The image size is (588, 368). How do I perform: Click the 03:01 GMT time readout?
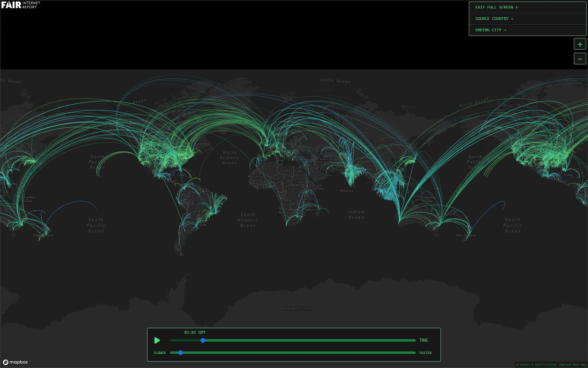tap(195, 332)
